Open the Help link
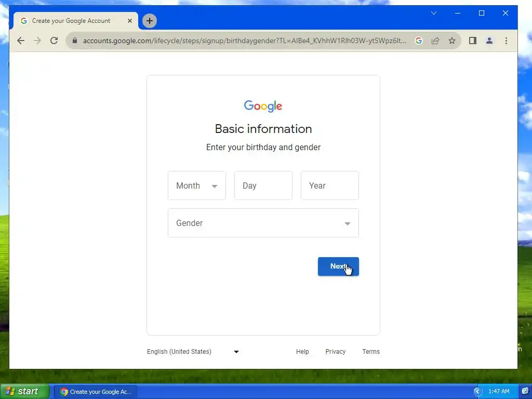The image size is (532, 399). [302, 352]
